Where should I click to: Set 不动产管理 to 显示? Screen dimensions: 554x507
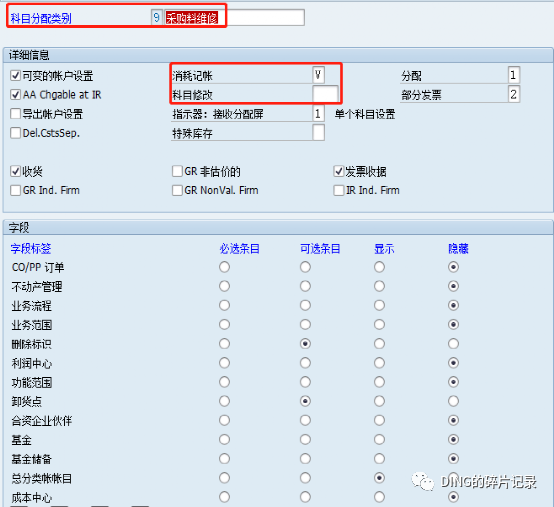(379, 286)
